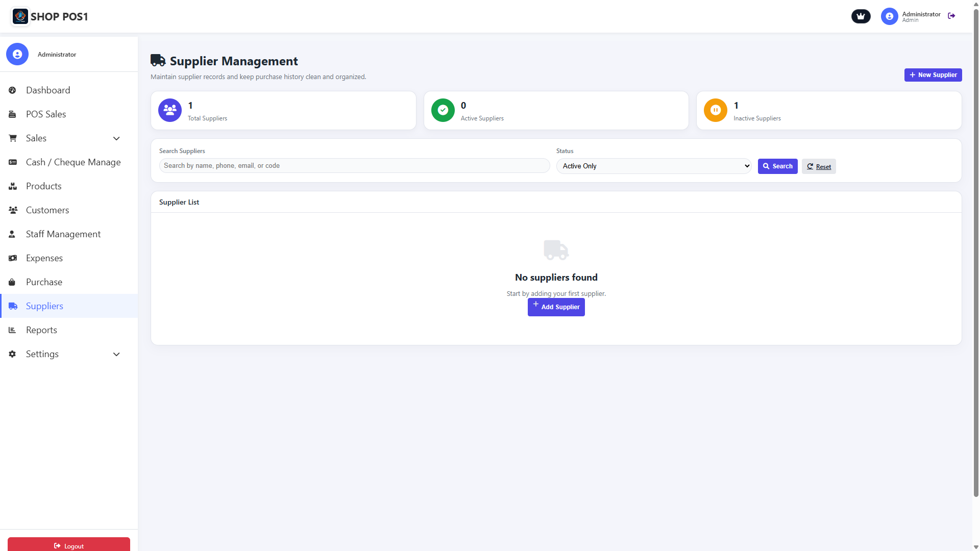Open the Staff Management page
The height and width of the screenshot is (551, 980).
pyautogui.click(x=63, y=234)
